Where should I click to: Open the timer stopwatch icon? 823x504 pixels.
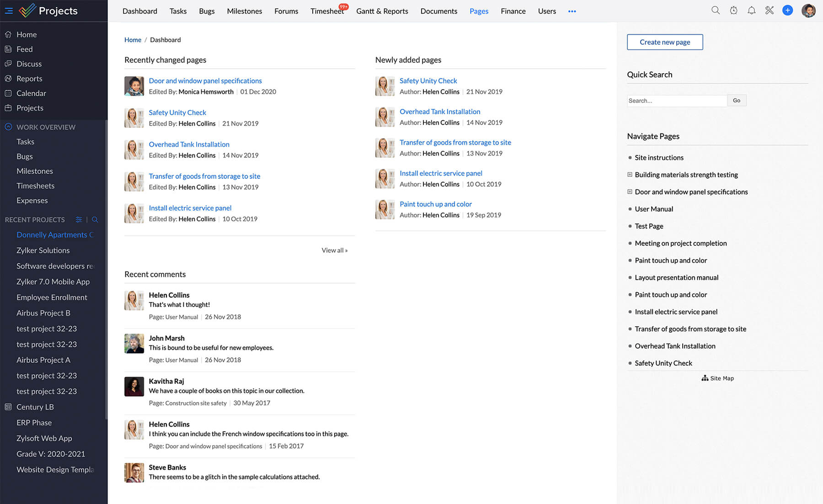coord(733,11)
